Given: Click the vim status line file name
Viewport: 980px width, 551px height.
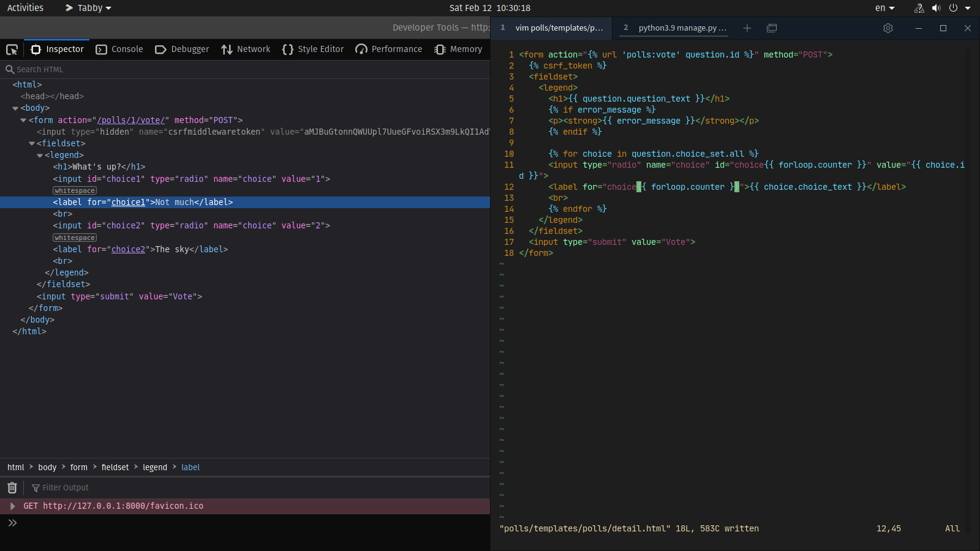Looking at the screenshot, I should (x=585, y=528).
